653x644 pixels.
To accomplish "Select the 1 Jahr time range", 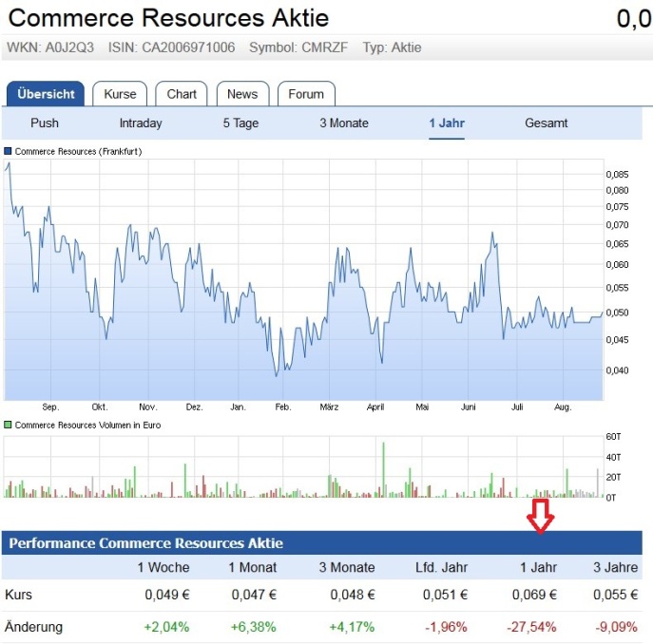I will click(447, 123).
